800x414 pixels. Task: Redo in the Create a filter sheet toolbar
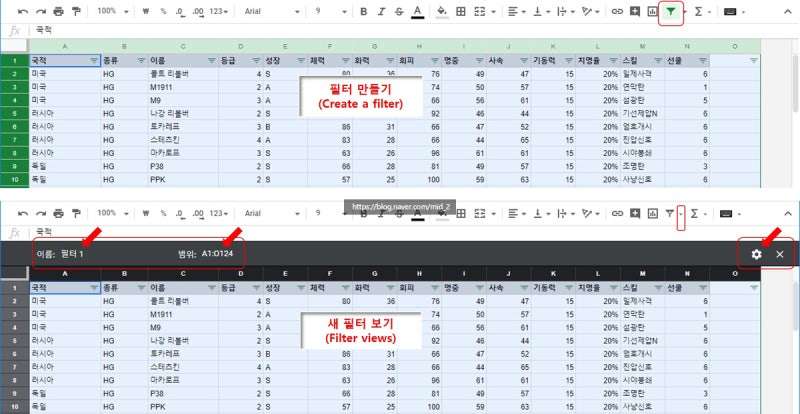tap(41, 11)
